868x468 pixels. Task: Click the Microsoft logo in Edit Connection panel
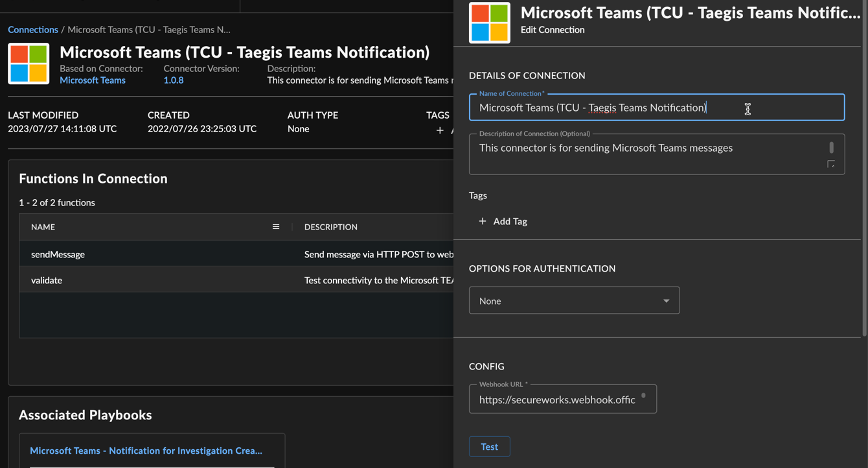tap(490, 23)
